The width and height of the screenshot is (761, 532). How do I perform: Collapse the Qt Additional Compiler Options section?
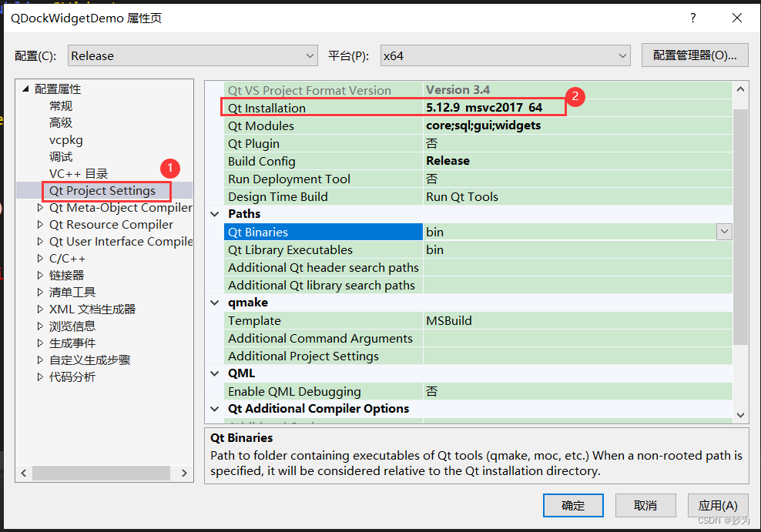pyautogui.click(x=214, y=409)
